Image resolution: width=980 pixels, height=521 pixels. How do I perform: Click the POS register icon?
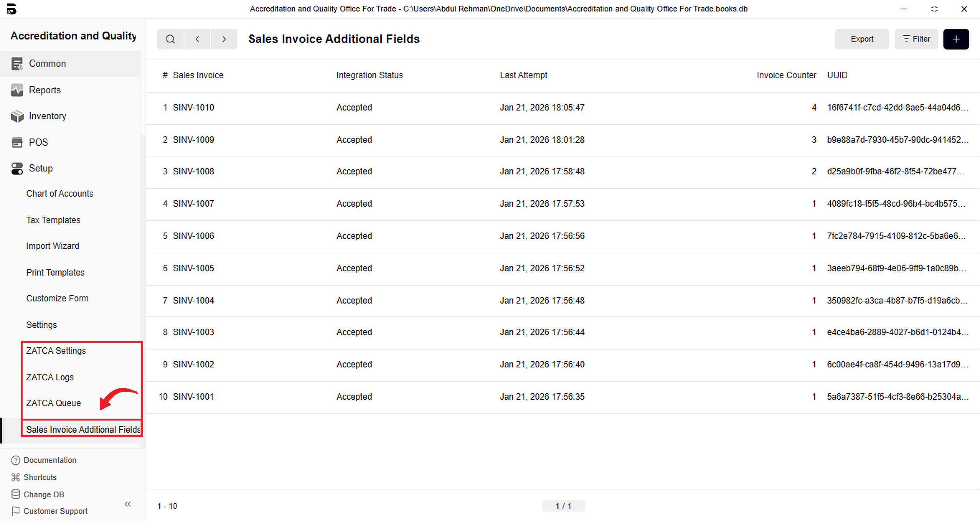(17, 142)
